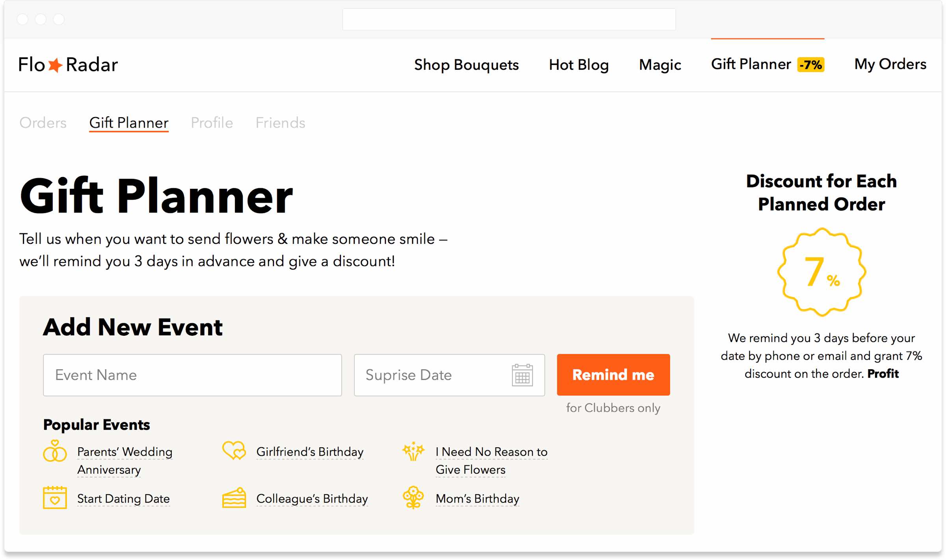The image size is (946, 560).
Task: Click the Friends tab in account navigation
Action: [x=280, y=123]
